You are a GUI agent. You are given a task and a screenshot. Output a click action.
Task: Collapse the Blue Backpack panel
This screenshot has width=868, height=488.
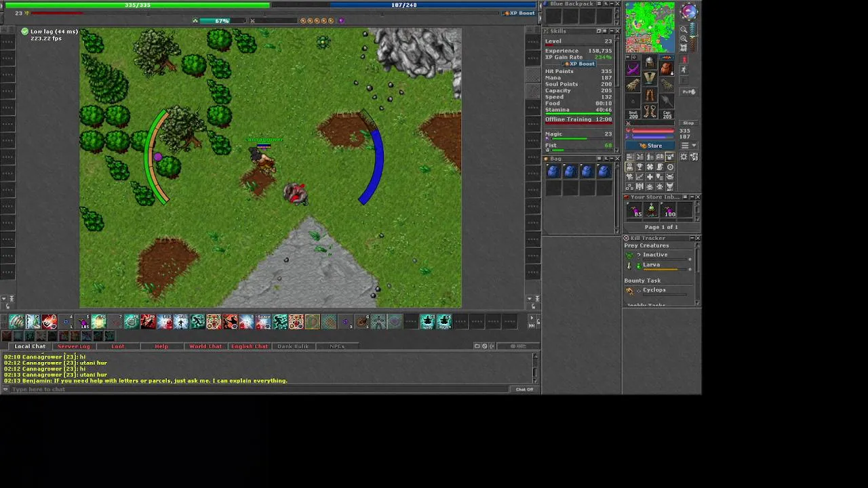(610, 4)
